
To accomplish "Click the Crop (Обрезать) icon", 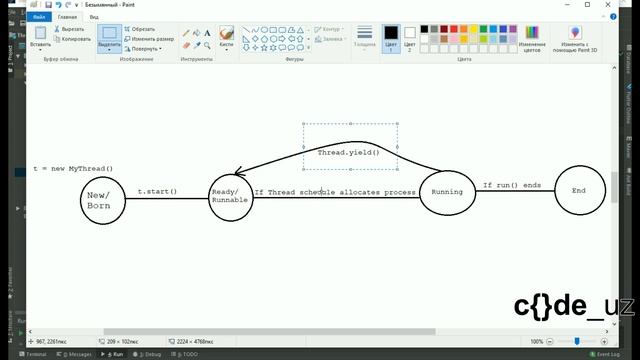I will (x=127, y=29).
